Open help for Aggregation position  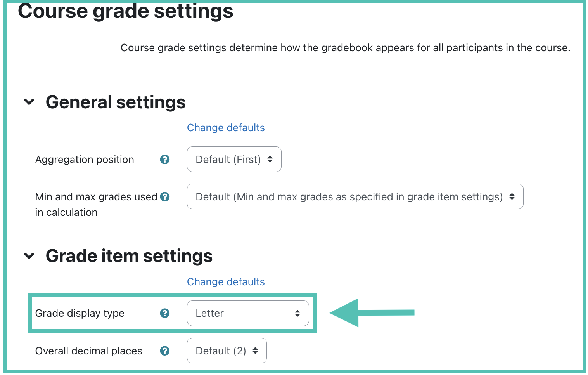[x=165, y=160]
